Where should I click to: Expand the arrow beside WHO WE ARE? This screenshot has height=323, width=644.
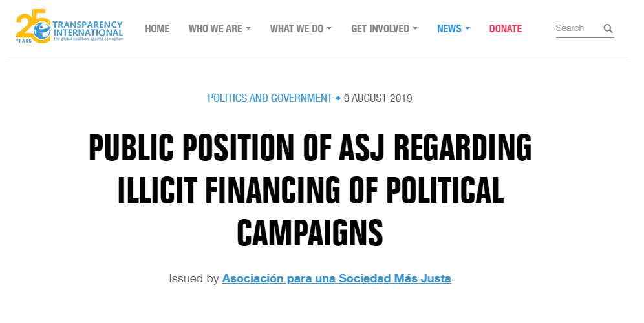[248, 29]
